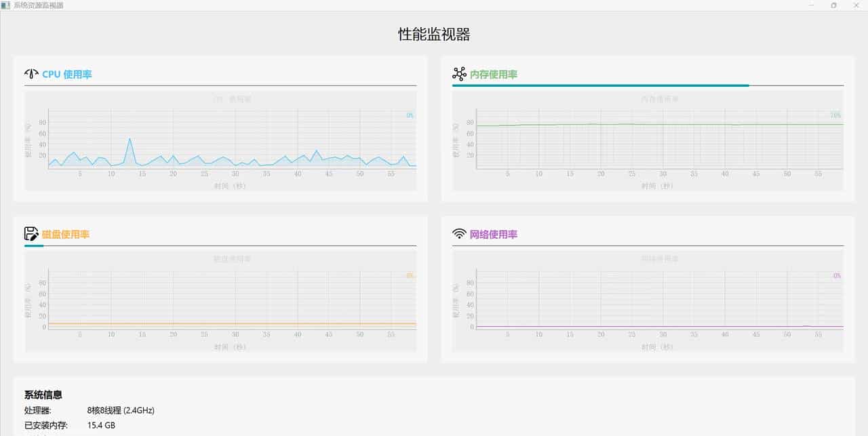Close the system resource monitor window
Viewport: 868px width, 436px height.
[x=856, y=5]
